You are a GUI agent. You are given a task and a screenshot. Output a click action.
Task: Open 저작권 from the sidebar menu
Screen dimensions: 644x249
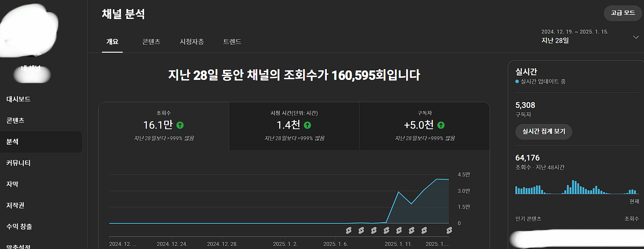point(15,205)
